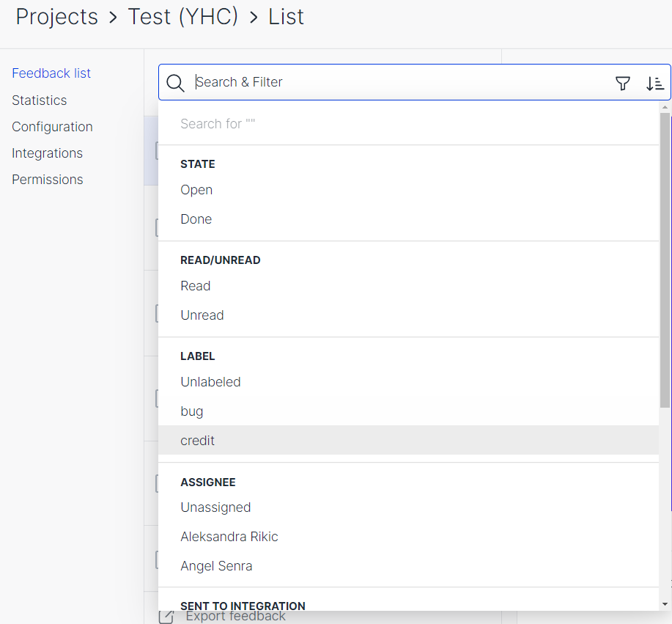
Task: Click the scrollbar up arrow
Action: (665, 107)
